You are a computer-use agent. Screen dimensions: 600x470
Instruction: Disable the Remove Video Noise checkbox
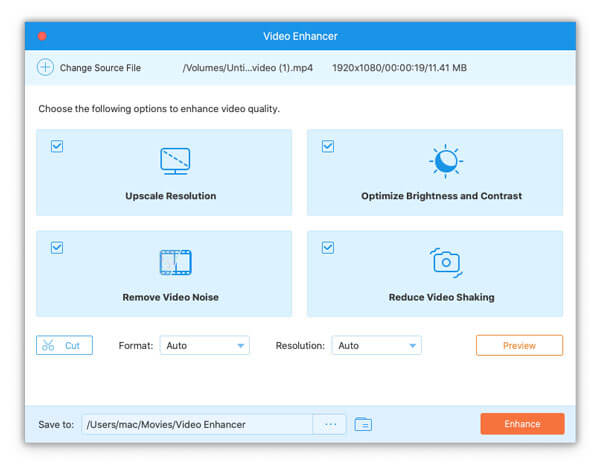[x=57, y=247]
